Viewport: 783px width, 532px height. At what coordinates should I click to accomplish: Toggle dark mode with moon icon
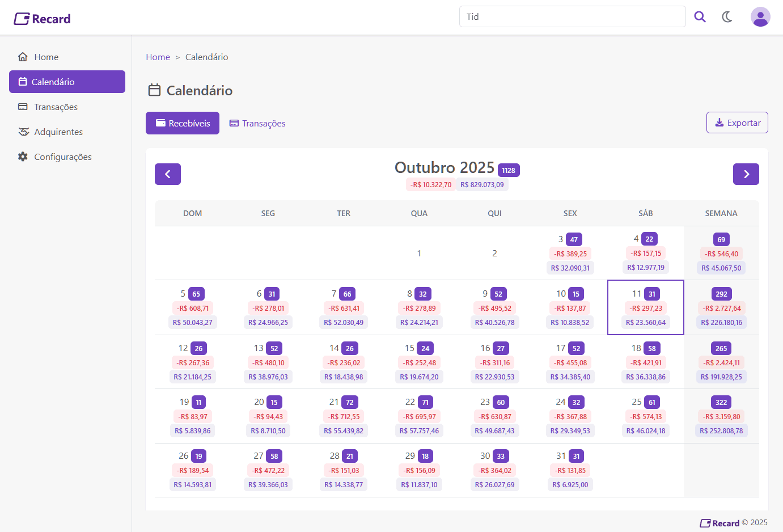click(727, 17)
